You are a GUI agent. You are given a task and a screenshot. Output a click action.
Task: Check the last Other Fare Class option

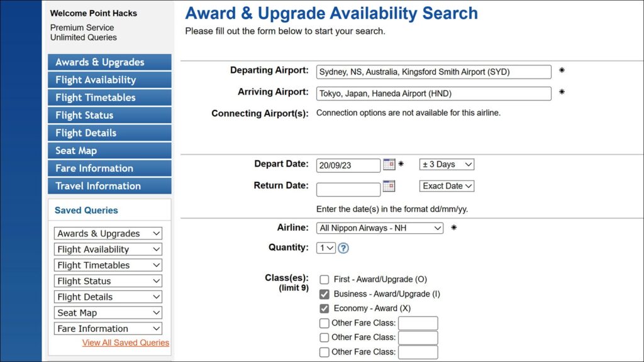click(x=325, y=352)
